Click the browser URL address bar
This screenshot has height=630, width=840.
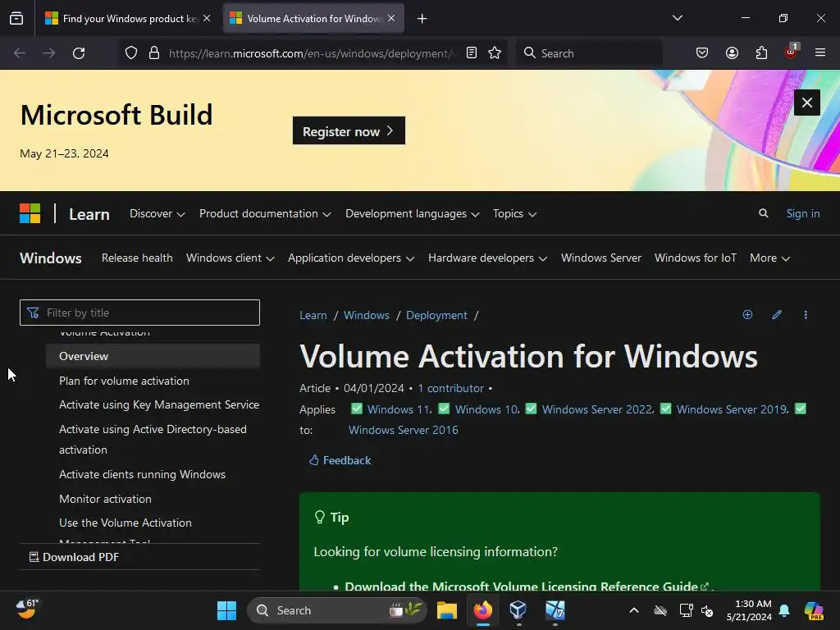pos(312,53)
